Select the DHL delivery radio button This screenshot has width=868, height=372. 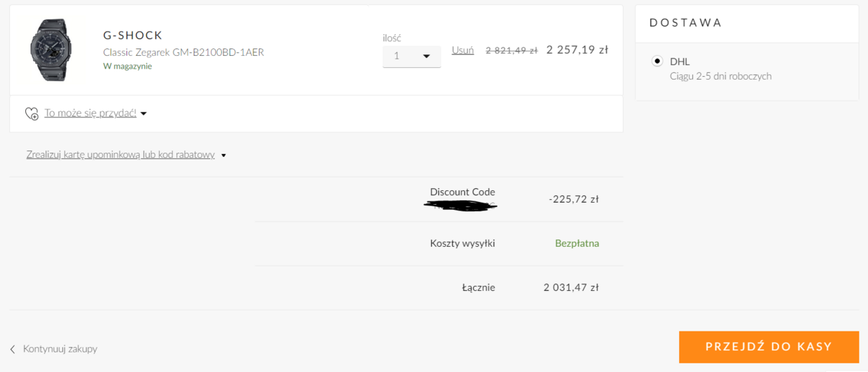point(657,62)
